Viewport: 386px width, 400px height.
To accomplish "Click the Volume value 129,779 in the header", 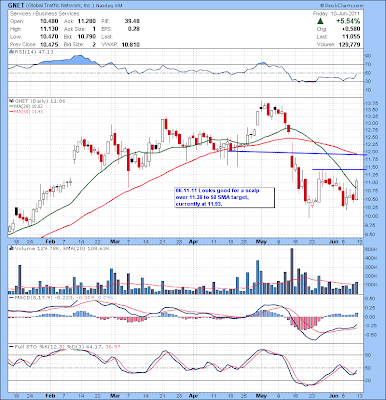I will coord(350,44).
